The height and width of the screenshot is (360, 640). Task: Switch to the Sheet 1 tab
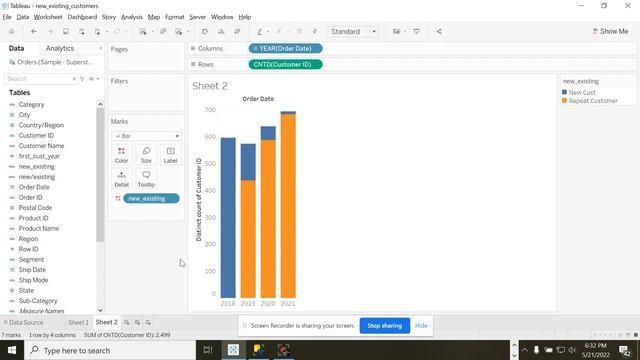78,322
